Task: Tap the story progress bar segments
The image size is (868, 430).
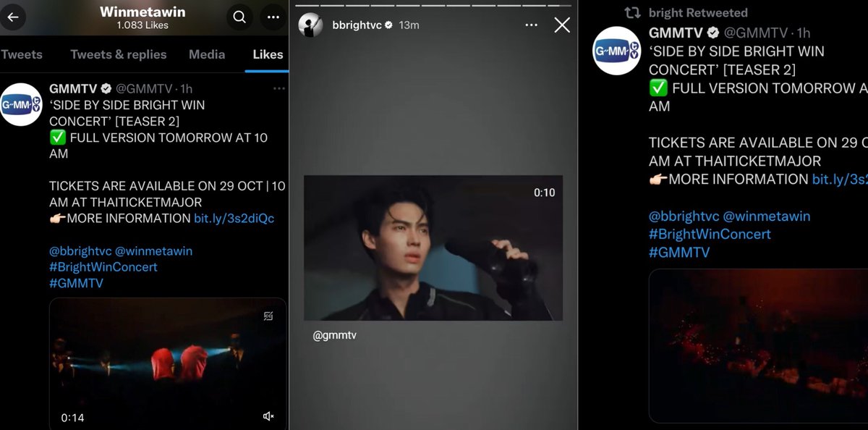Action: pyautogui.click(x=434, y=4)
